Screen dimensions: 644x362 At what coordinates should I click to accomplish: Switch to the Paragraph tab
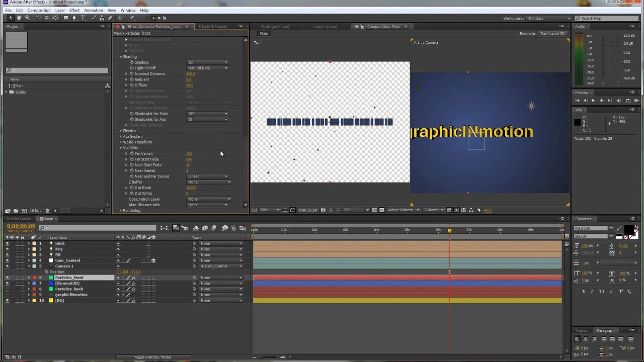[x=605, y=330]
